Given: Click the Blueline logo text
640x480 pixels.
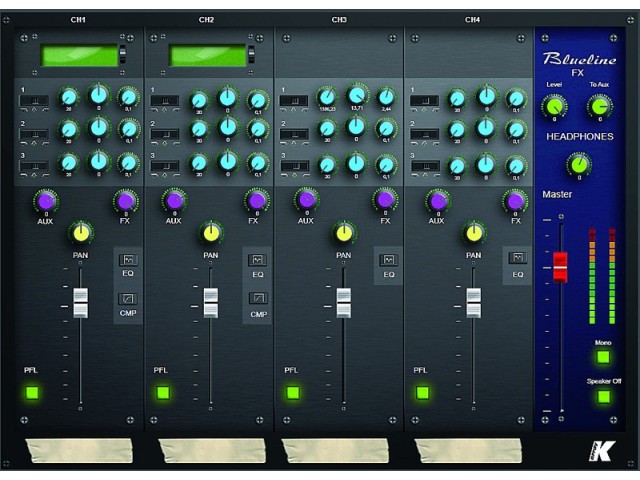Looking at the screenshot, I should [579, 59].
